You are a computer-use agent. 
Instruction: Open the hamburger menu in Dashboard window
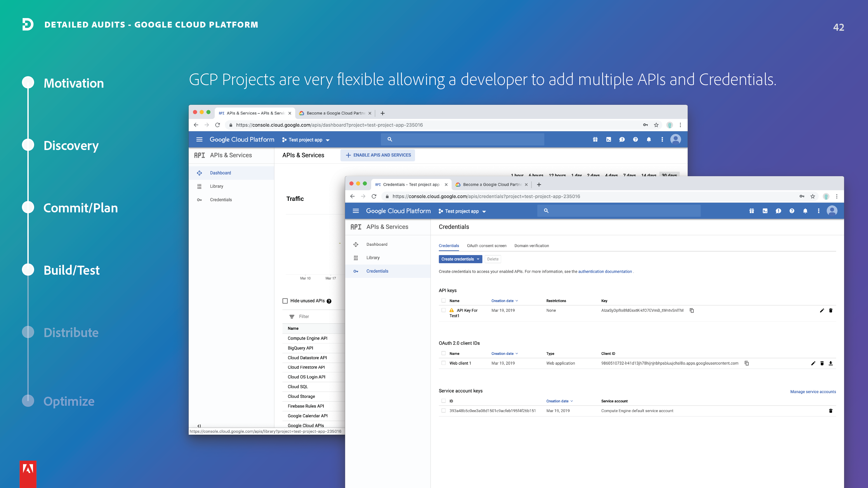(x=199, y=139)
